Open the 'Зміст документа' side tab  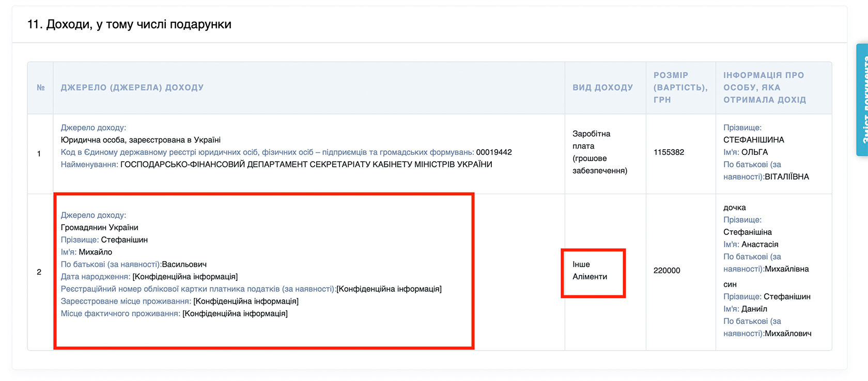[862, 100]
